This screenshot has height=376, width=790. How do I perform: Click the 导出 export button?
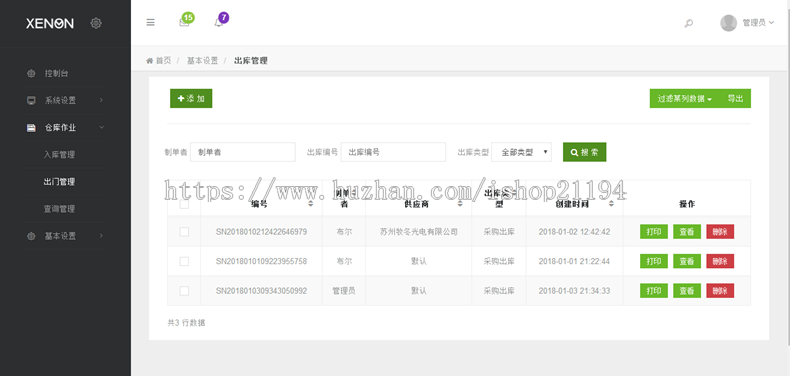pyautogui.click(x=735, y=99)
